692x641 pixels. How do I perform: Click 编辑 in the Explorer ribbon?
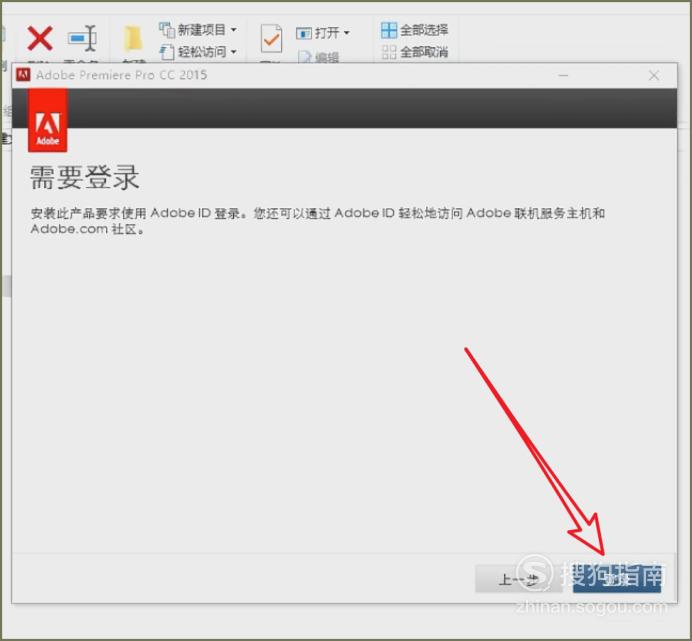coord(319,57)
